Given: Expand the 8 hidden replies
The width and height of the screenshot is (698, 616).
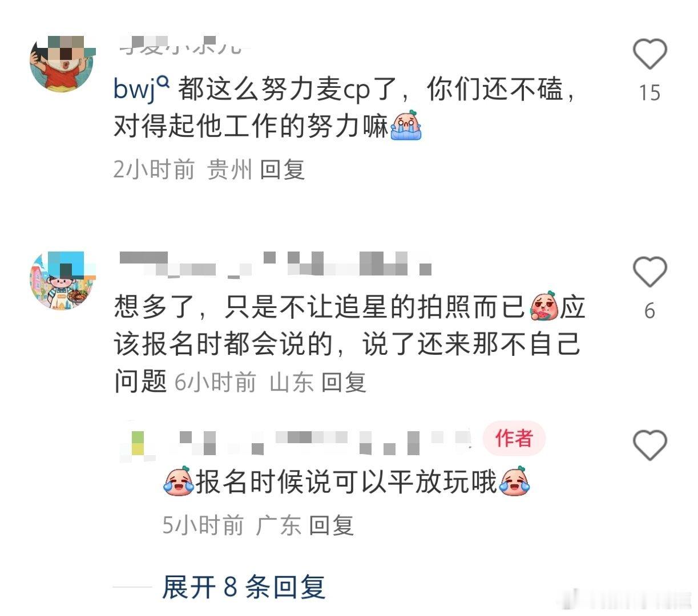Looking at the screenshot, I should pos(244,587).
